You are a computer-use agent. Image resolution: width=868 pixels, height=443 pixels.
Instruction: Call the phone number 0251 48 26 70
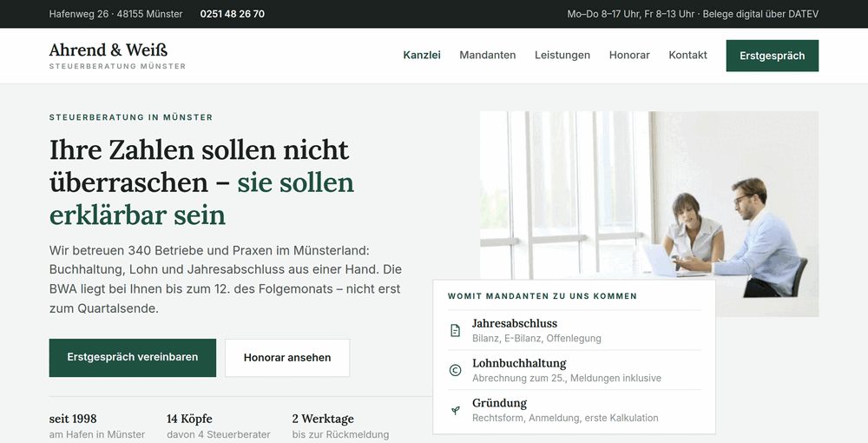[233, 14]
